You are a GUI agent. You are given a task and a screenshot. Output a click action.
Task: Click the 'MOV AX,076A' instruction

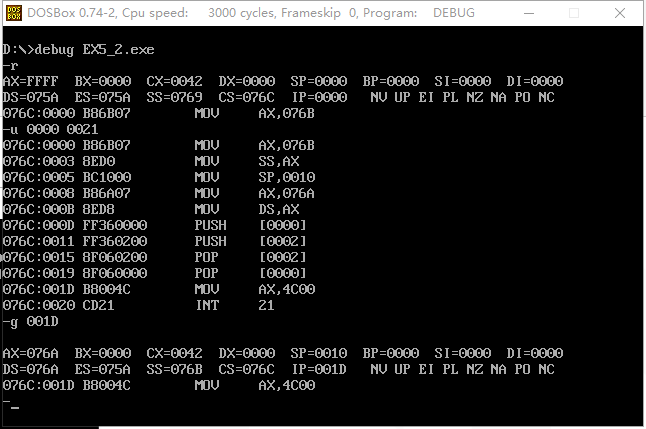tap(255, 193)
